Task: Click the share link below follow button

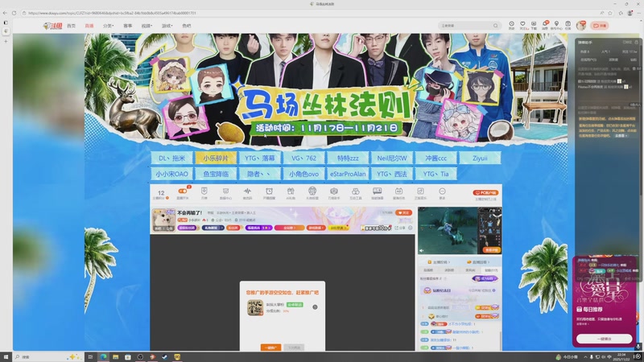Action: 399,228
